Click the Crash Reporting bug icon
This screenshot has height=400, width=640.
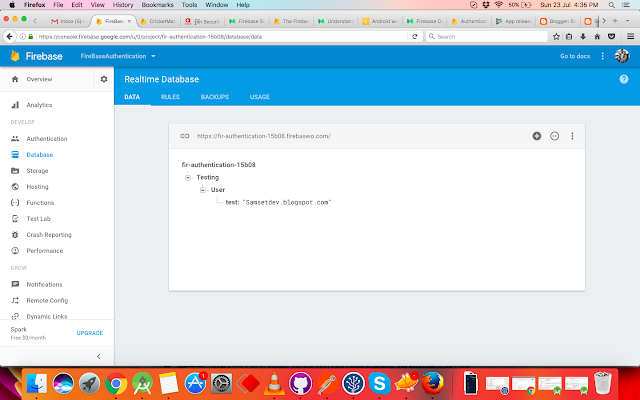[15, 235]
